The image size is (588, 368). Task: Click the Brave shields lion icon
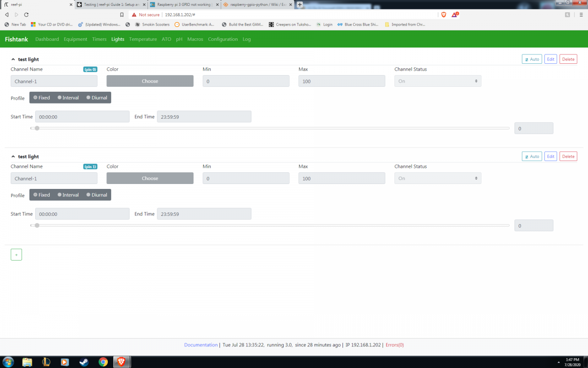(x=444, y=15)
